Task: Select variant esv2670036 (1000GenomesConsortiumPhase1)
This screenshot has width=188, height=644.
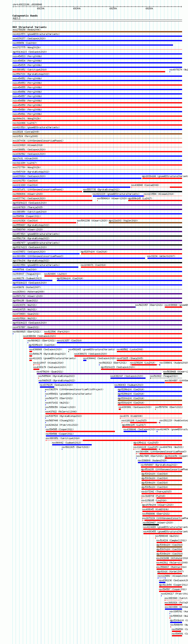Action: (38, 141)
